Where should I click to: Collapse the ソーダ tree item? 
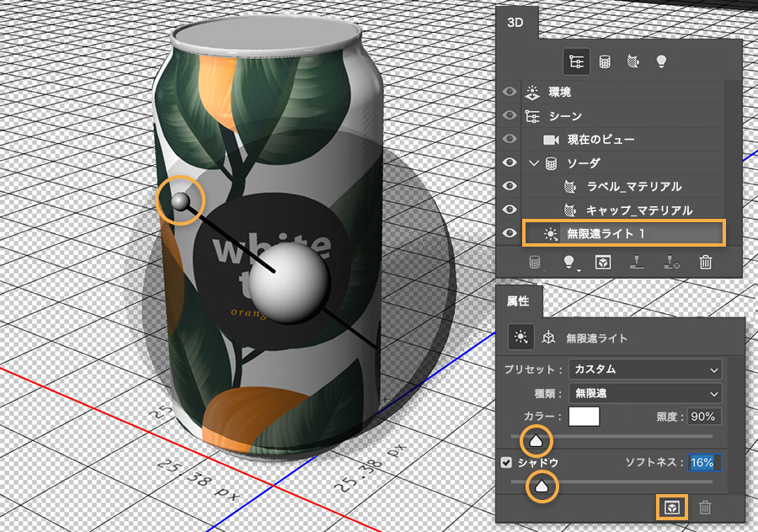534,163
